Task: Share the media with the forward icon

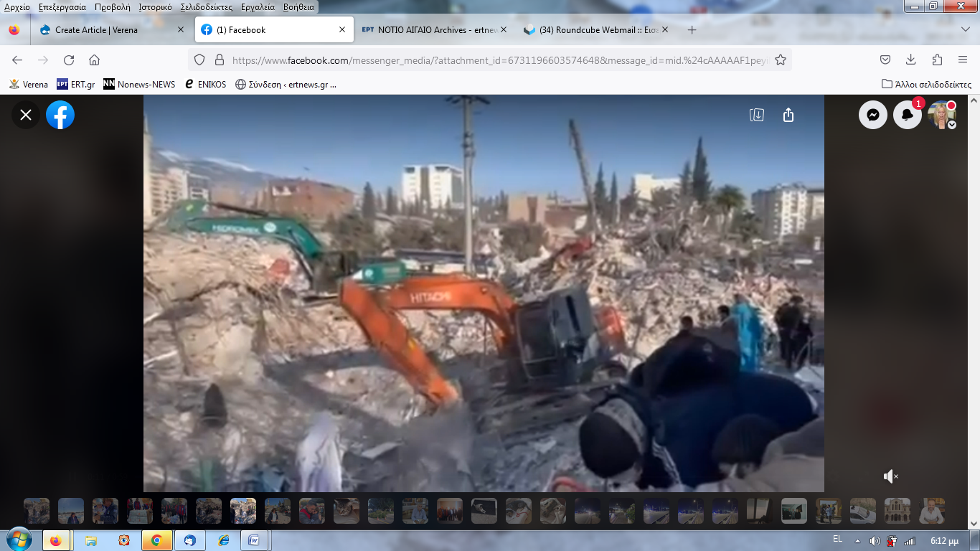Action: tap(788, 115)
